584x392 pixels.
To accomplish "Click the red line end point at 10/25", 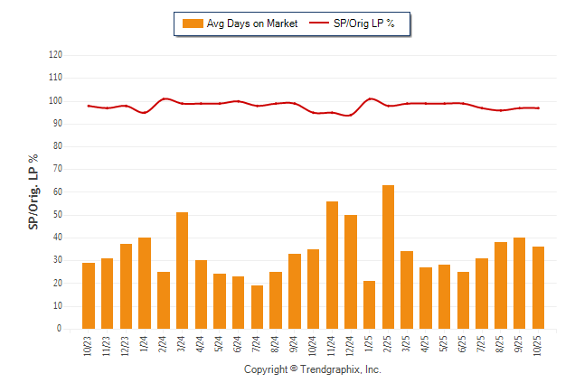I will 538,107.
